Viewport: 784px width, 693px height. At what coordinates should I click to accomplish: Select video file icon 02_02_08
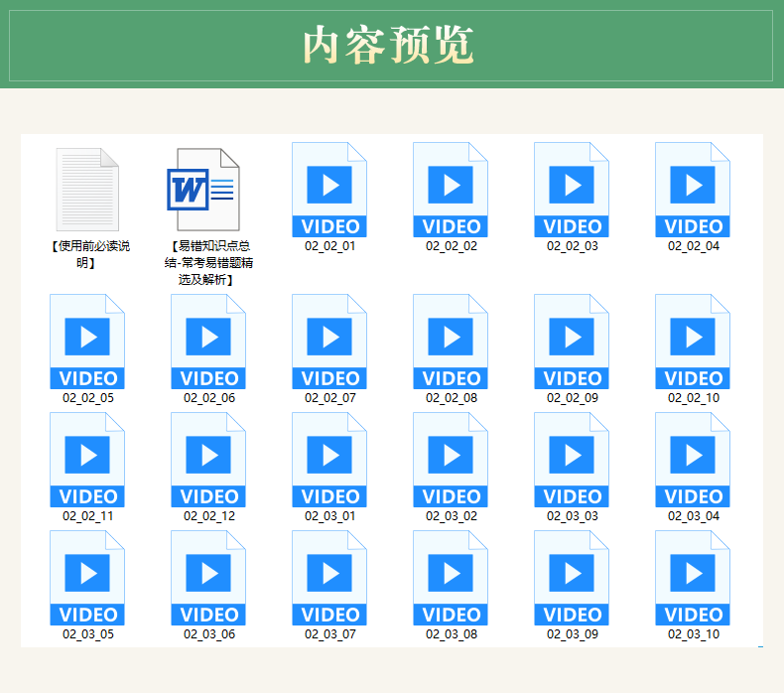pos(451,342)
